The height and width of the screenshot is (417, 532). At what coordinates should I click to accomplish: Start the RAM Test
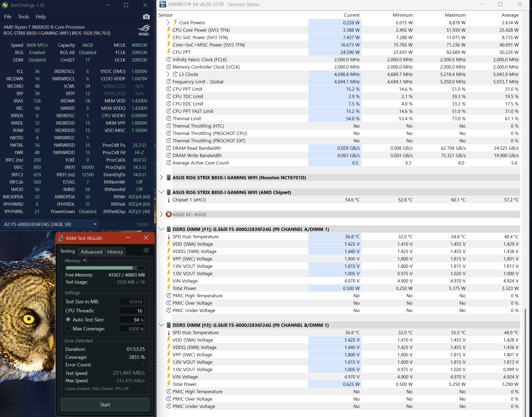pyautogui.click(x=105, y=404)
